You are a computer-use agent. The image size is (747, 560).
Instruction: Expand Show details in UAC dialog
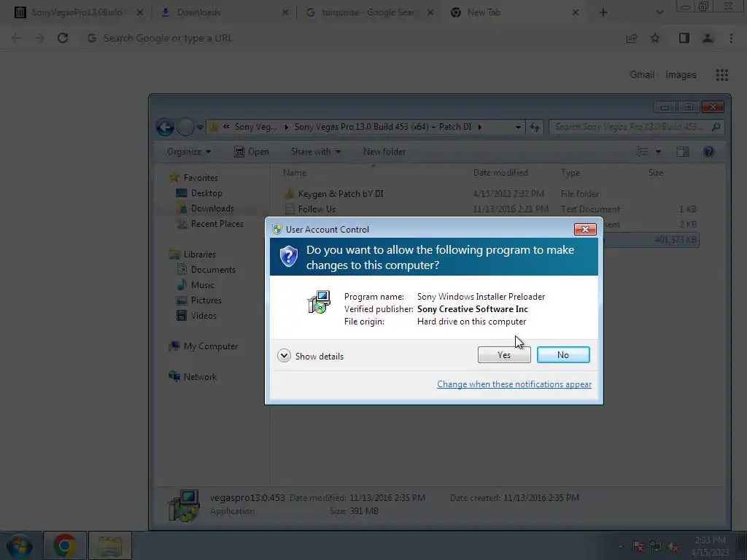310,356
